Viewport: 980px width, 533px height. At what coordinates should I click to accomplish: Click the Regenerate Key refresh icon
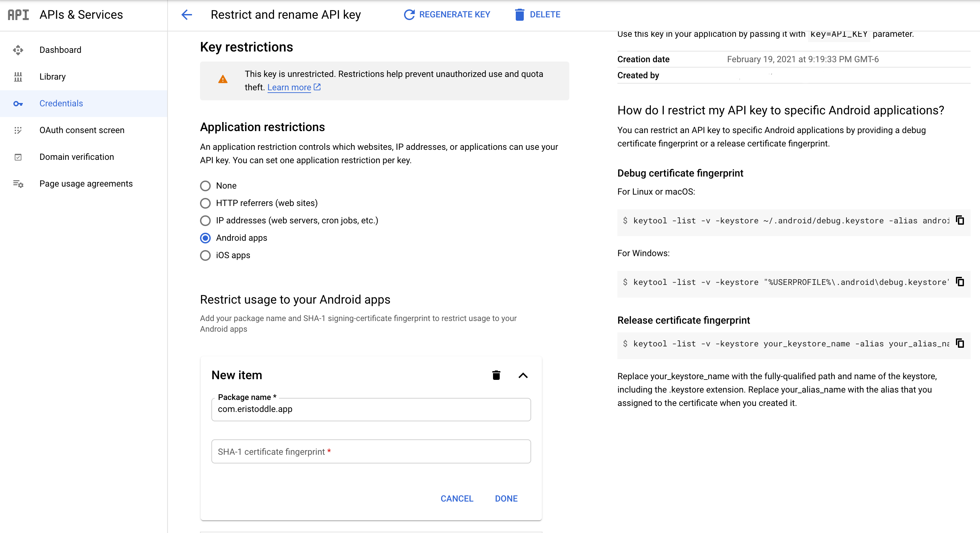click(x=409, y=14)
